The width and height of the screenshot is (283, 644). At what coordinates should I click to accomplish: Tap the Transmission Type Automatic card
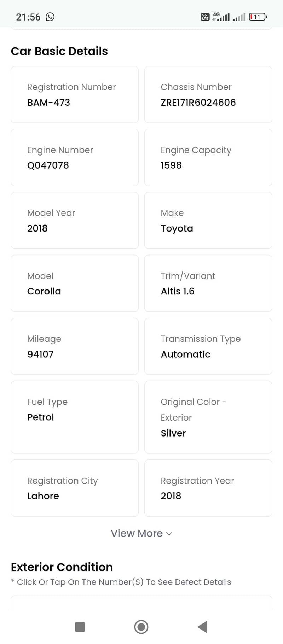point(208,346)
